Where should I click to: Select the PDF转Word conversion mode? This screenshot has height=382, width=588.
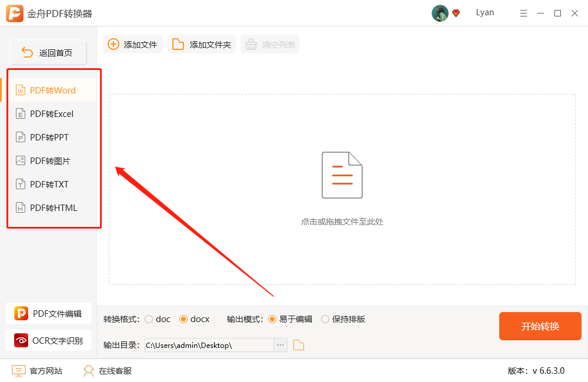[52, 90]
